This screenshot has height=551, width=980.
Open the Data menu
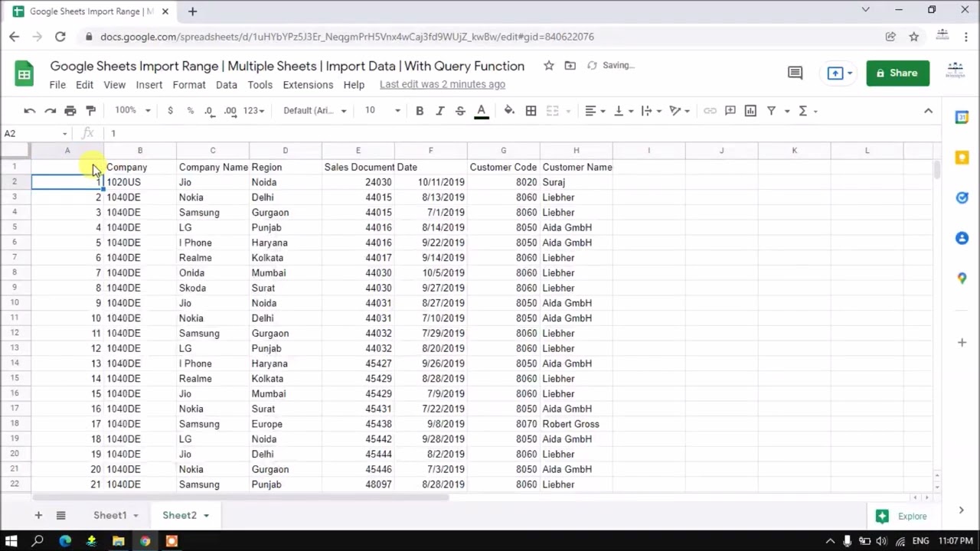coord(226,85)
